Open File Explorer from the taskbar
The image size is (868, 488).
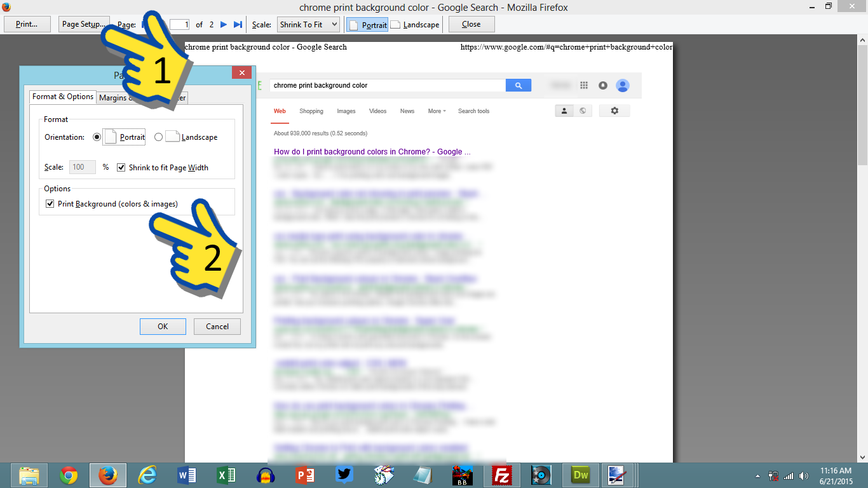point(29,475)
